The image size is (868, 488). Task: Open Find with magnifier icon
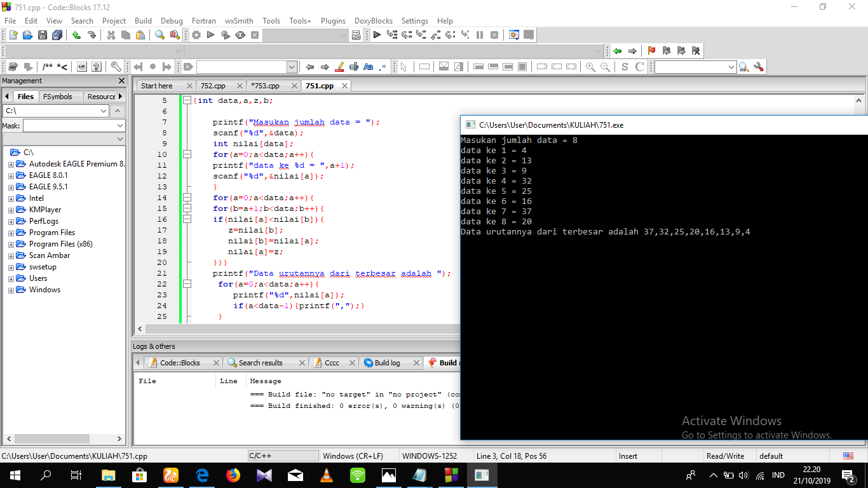point(159,35)
